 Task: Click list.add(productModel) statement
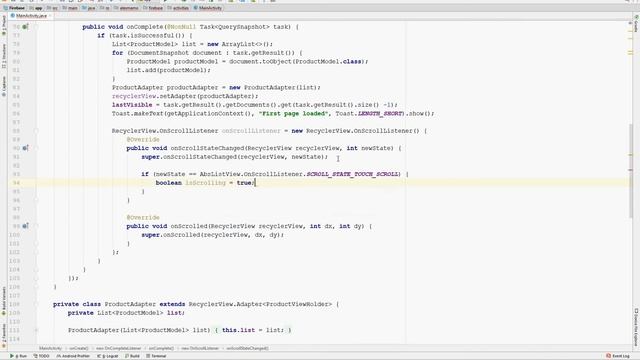169,70
